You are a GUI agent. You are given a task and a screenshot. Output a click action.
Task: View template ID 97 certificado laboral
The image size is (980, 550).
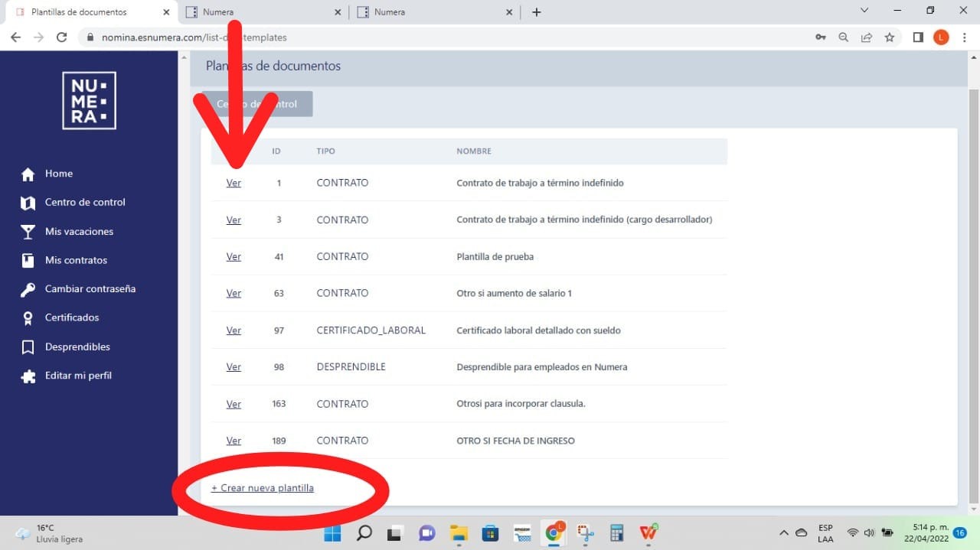point(234,330)
